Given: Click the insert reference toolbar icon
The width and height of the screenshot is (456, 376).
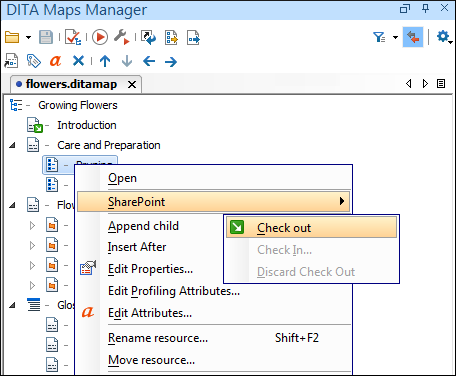Looking at the screenshot, I should pyautogui.click(x=11, y=61).
